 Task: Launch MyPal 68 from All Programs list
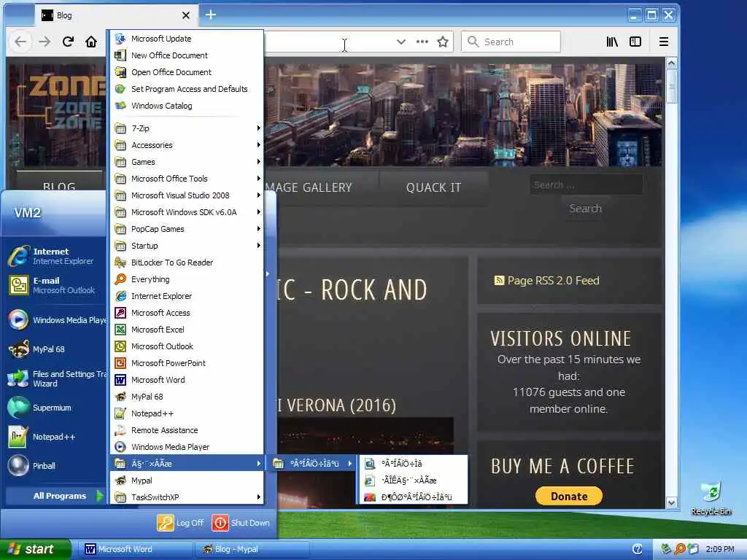tap(187, 396)
